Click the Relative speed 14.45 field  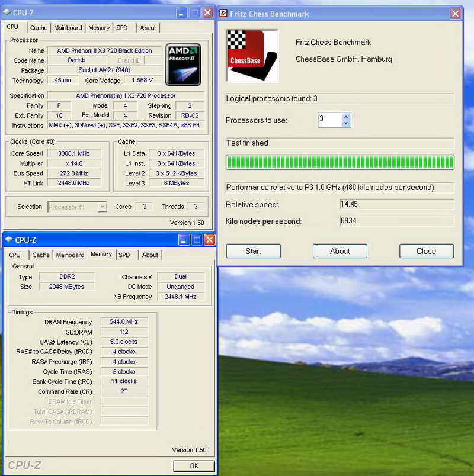(397, 204)
